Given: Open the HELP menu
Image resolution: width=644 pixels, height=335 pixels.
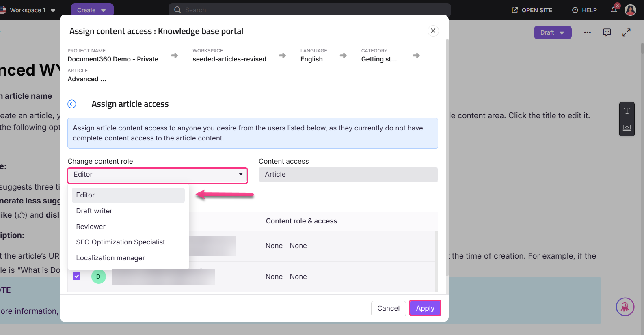Looking at the screenshot, I should (584, 10).
